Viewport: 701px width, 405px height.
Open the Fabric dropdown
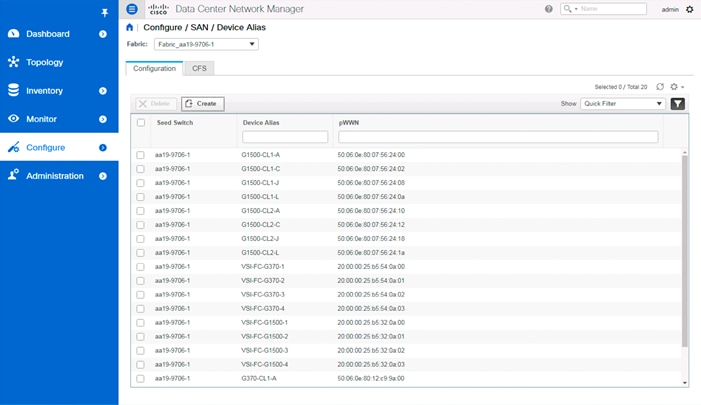tap(206, 44)
